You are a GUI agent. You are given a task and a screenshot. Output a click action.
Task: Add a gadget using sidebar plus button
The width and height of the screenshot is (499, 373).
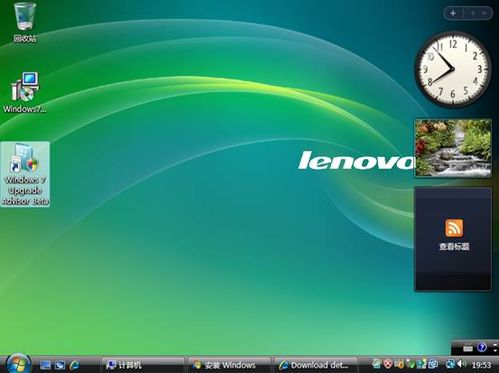[453, 13]
